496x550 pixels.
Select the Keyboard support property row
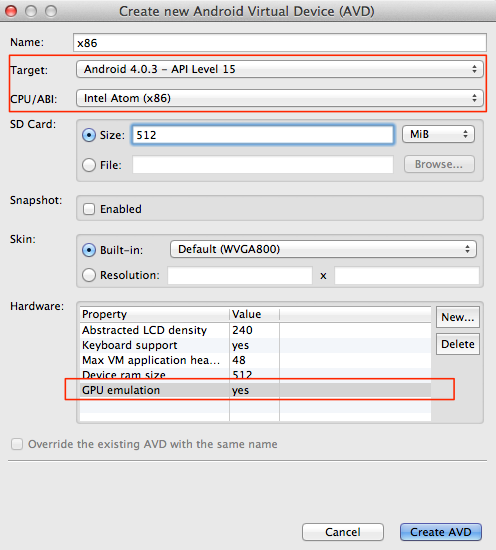[255, 345]
